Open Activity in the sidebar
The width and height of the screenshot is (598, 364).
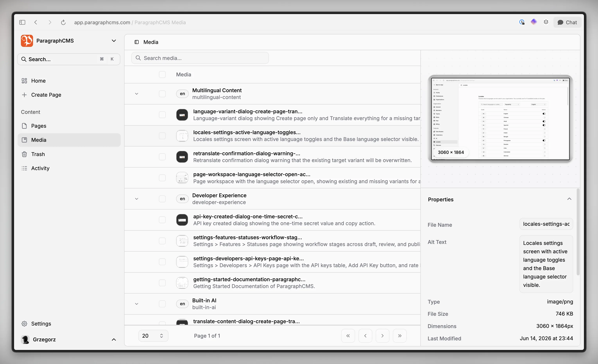69,168
